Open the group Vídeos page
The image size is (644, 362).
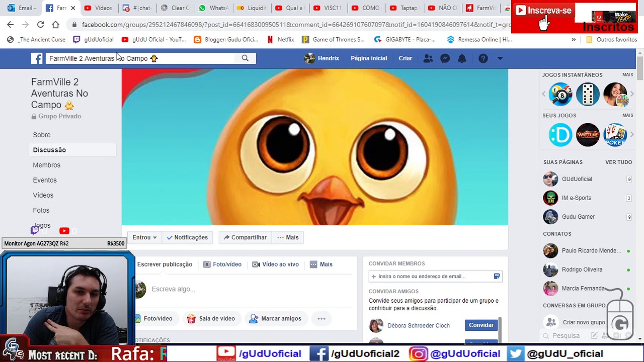43,195
